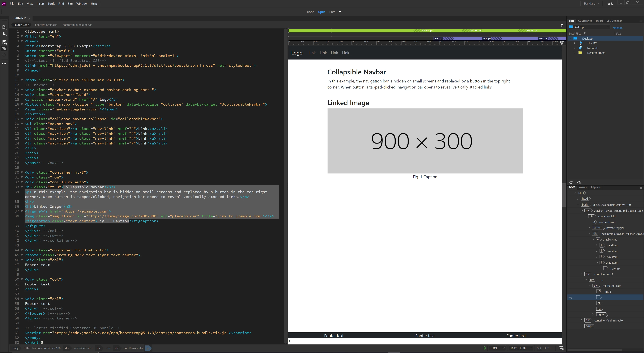Click the Customize Toolbar ellipsis icon
The image size is (644, 353).
pyautogui.click(x=4, y=64)
